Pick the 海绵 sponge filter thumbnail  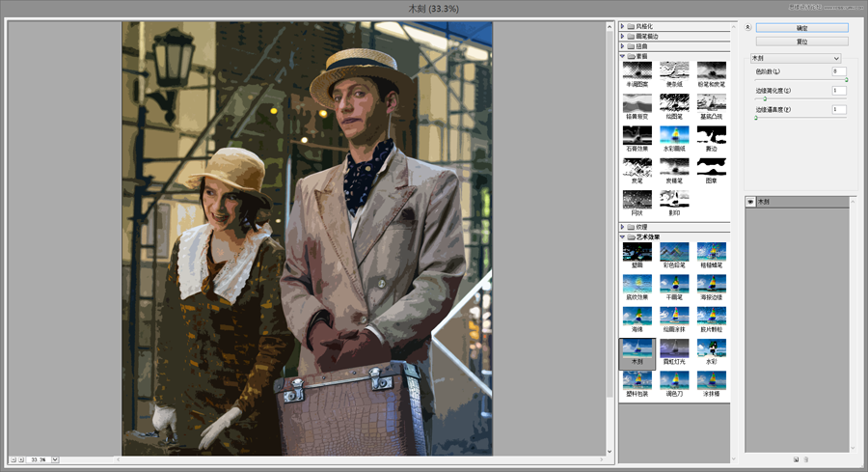coord(637,317)
